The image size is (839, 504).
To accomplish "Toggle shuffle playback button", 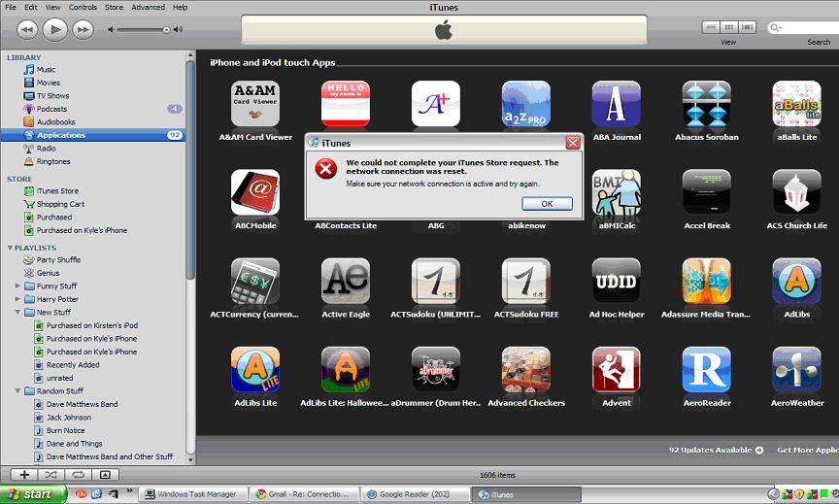I will pos(50,475).
